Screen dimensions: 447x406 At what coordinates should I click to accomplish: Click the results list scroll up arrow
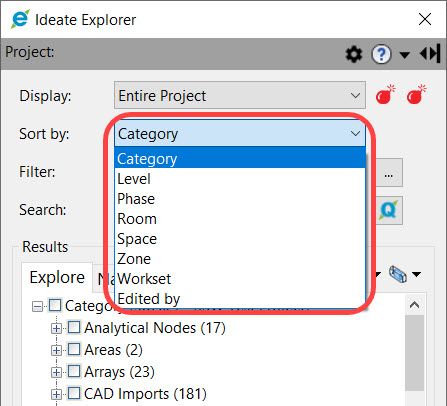[x=414, y=305]
